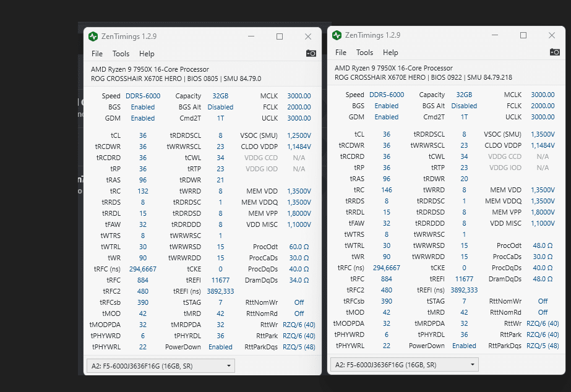571x392 pixels.
Task: Click ProcOdt value 60.0 Ω in left window
Action: pyautogui.click(x=299, y=247)
